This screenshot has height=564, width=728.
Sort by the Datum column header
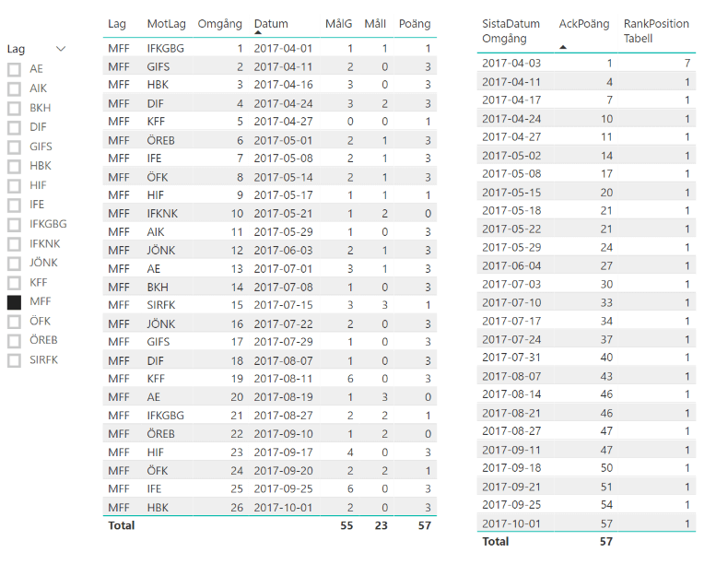click(271, 24)
